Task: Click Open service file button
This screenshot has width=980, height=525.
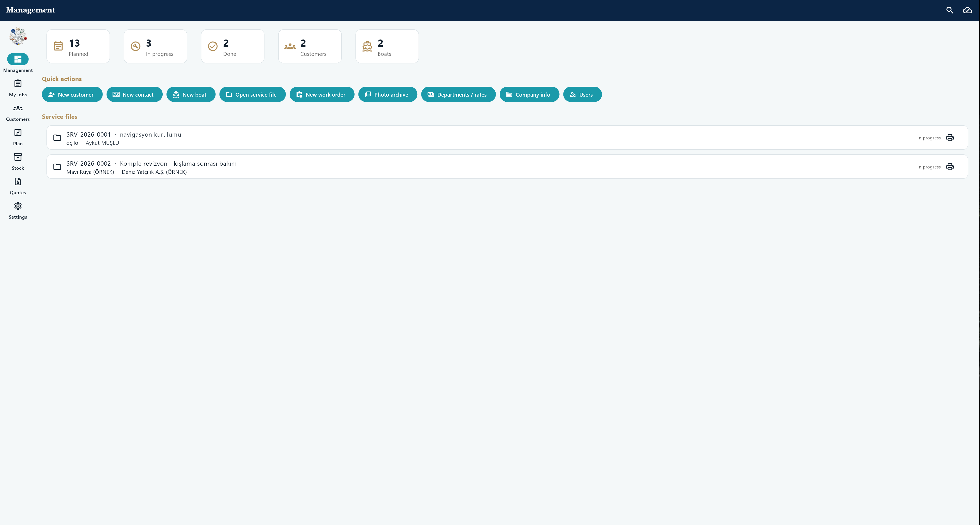Action: tap(252, 94)
